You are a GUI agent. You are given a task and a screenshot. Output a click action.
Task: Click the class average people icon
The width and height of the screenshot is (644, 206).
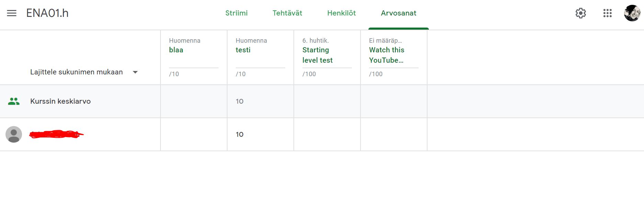[x=14, y=101]
